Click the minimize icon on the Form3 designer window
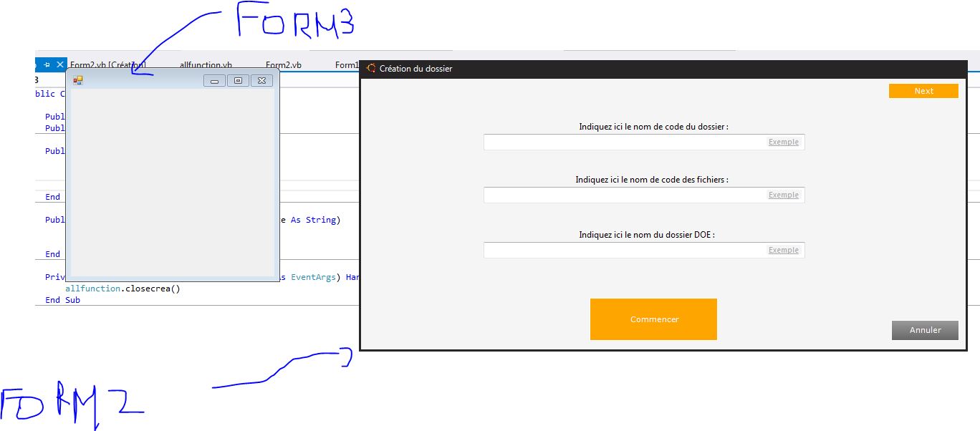Image resolution: width=980 pixels, height=431 pixels. (x=214, y=80)
